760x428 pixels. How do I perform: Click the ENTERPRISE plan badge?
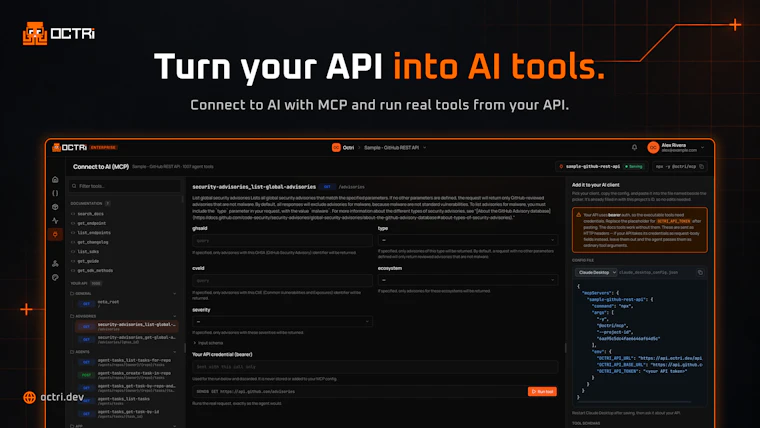point(103,147)
